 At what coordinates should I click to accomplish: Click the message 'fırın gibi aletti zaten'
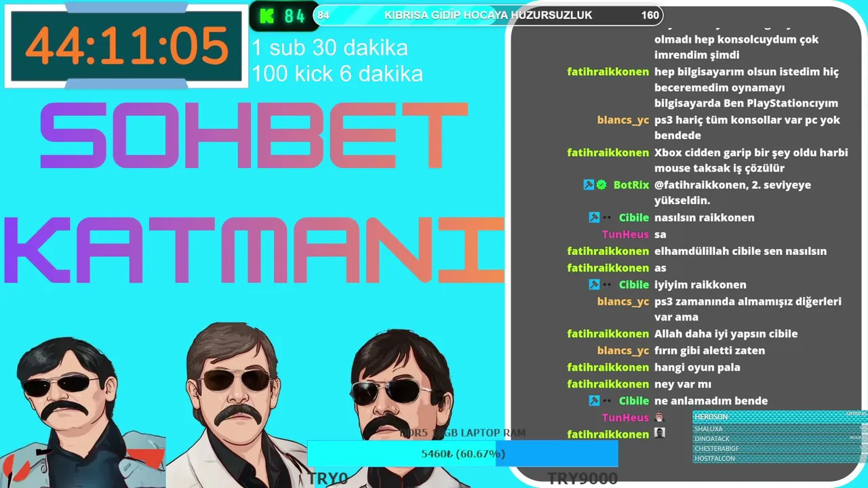point(709,350)
